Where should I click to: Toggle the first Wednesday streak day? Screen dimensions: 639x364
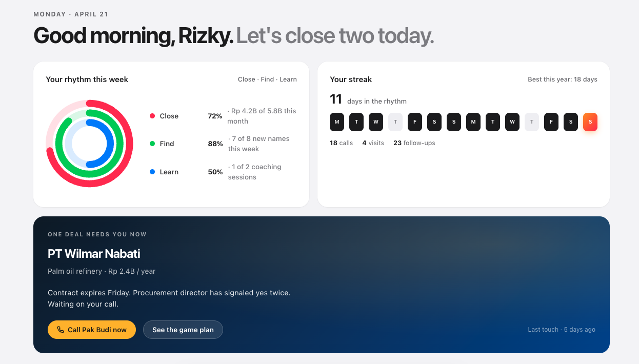tap(376, 122)
